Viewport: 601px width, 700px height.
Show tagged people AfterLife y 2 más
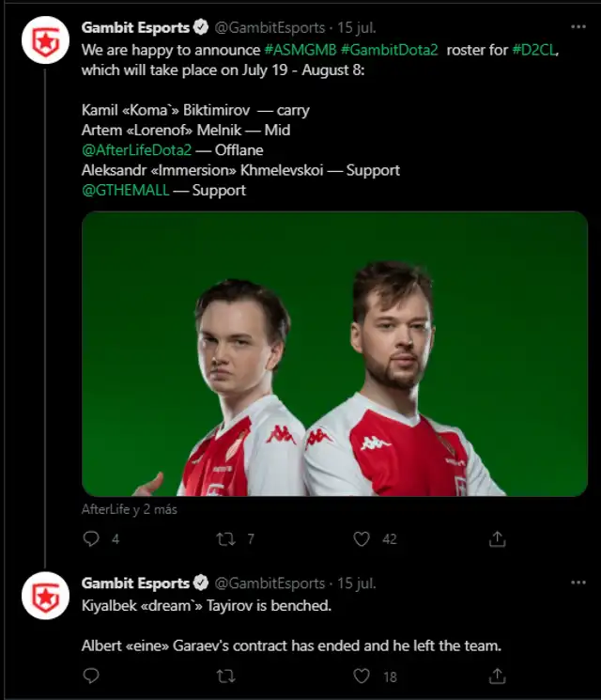coord(130,509)
